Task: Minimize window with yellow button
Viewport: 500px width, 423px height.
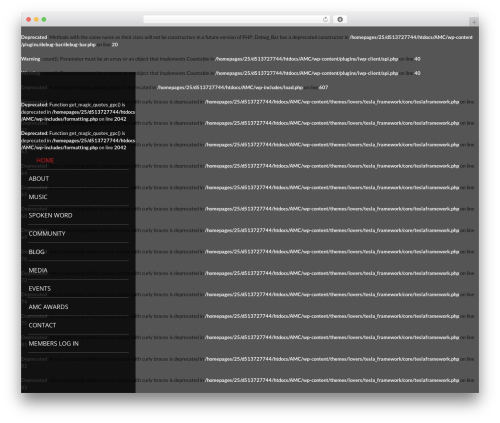Action: coord(36,19)
